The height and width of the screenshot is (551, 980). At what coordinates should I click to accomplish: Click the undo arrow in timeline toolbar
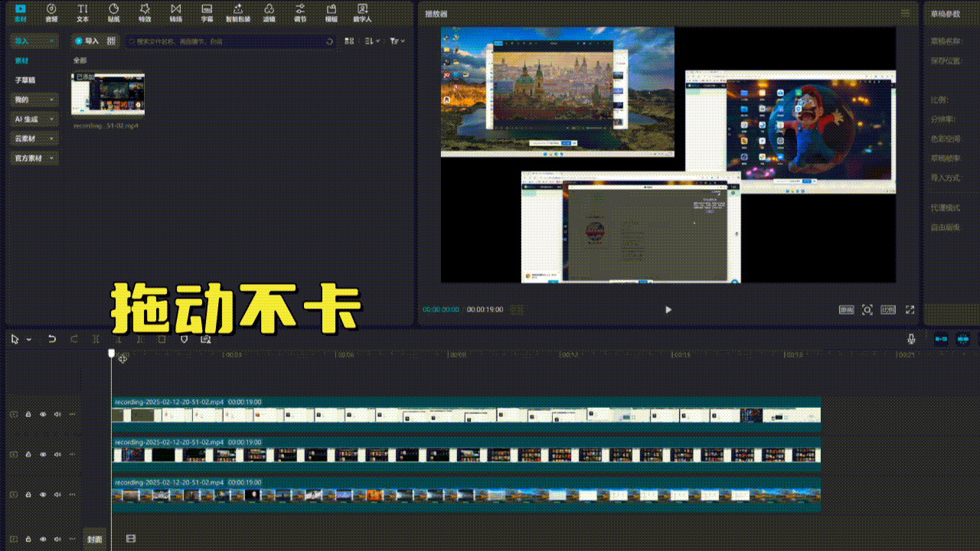[52, 339]
